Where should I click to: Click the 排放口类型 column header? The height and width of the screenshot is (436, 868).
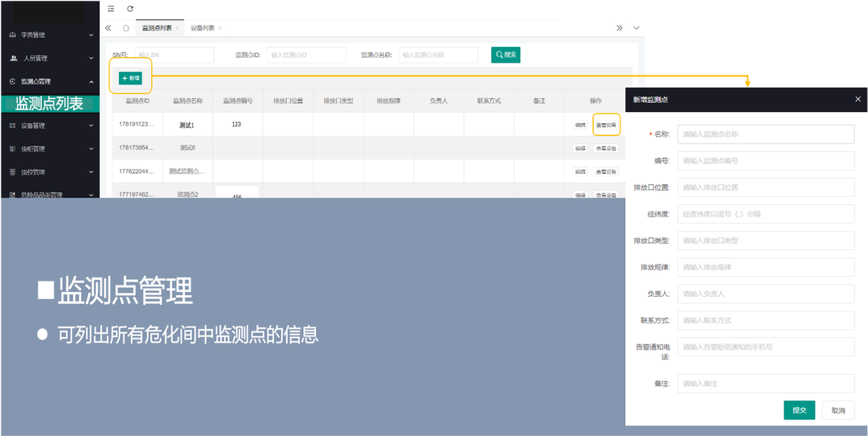(x=338, y=101)
